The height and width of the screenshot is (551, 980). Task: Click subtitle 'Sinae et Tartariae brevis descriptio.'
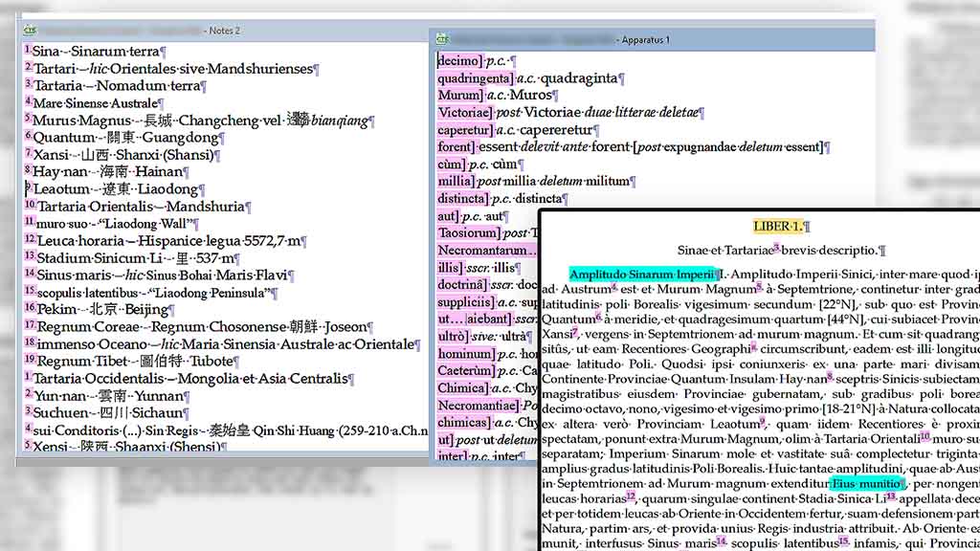pos(779,251)
